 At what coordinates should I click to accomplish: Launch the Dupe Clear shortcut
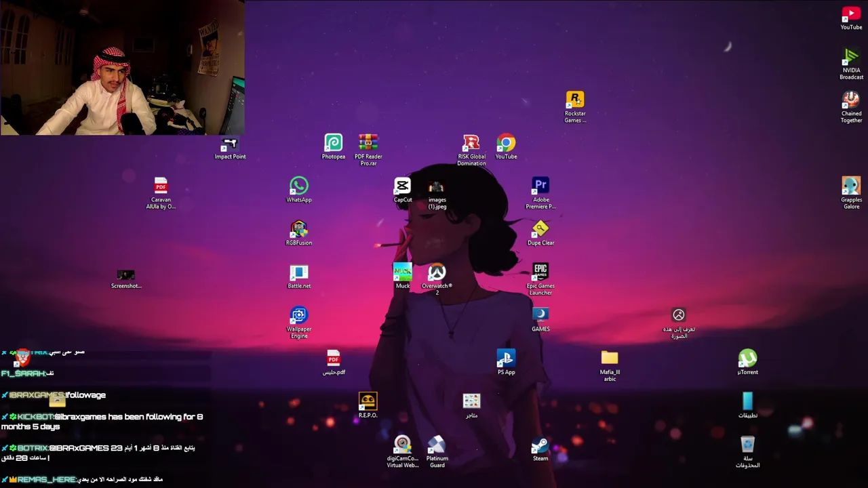(x=540, y=233)
